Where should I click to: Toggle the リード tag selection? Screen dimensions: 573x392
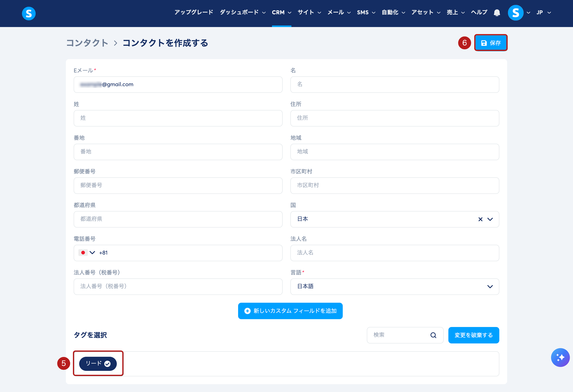point(98,363)
